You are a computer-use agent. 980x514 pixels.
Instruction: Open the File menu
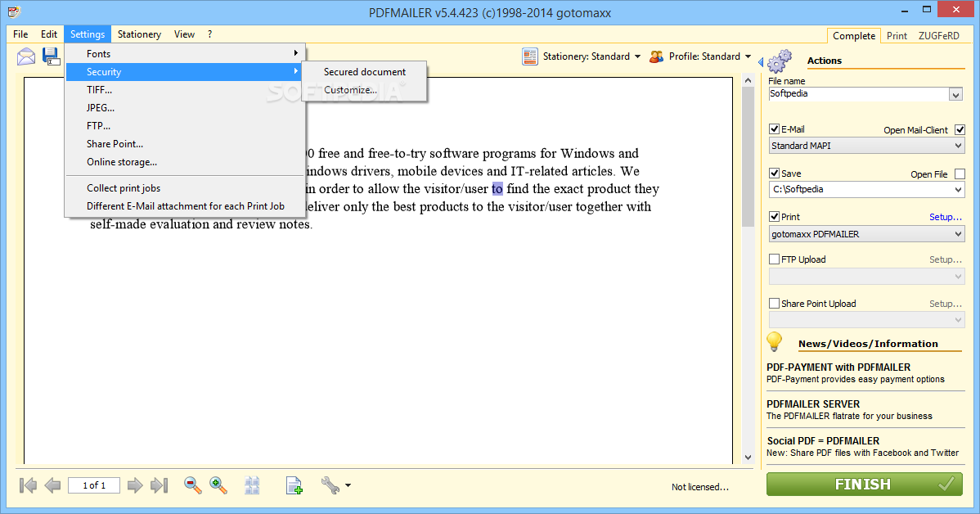point(20,34)
